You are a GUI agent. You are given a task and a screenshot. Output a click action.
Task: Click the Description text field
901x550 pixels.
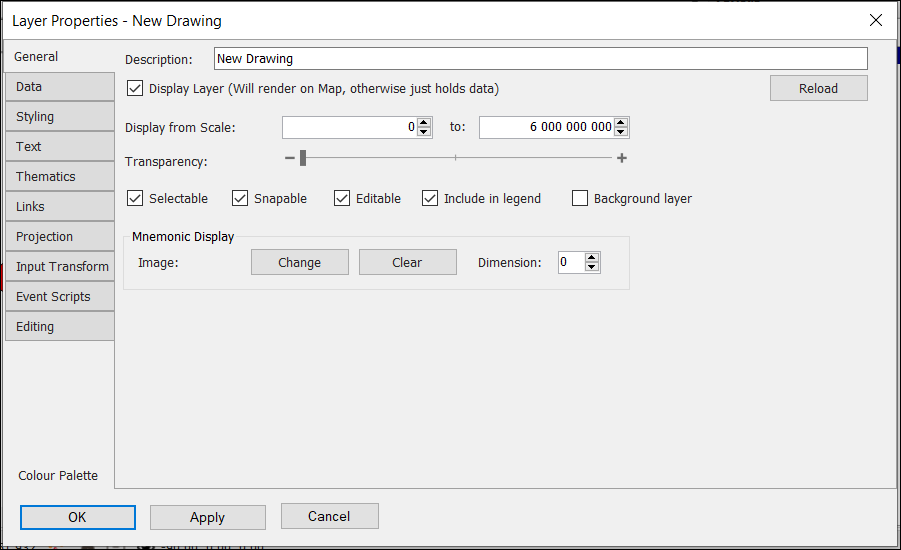(x=540, y=59)
